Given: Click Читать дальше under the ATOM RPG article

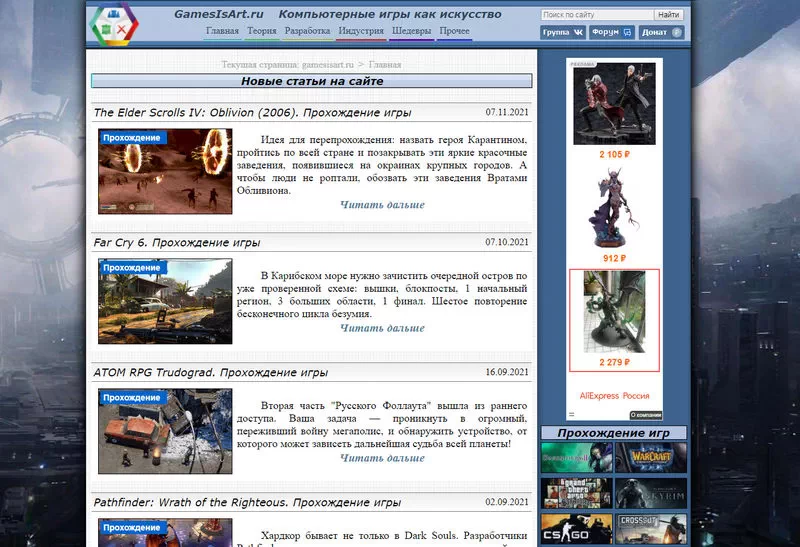Looking at the screenshot, I should click(382, 458).
